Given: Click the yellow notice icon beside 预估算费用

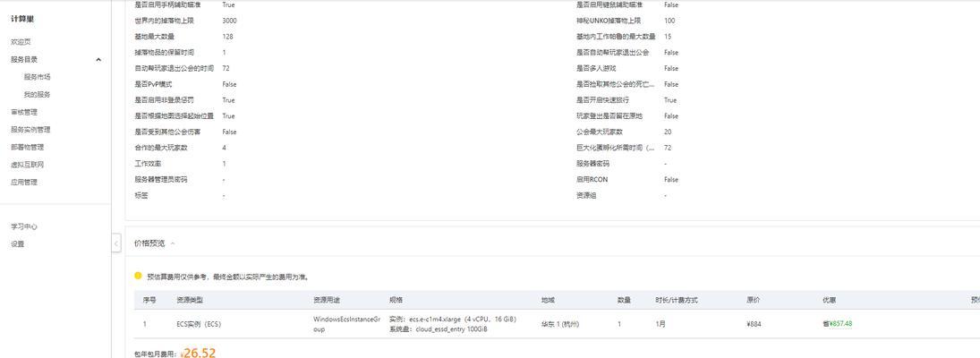Looking at the screenshot, I should [x=138, y=276].
